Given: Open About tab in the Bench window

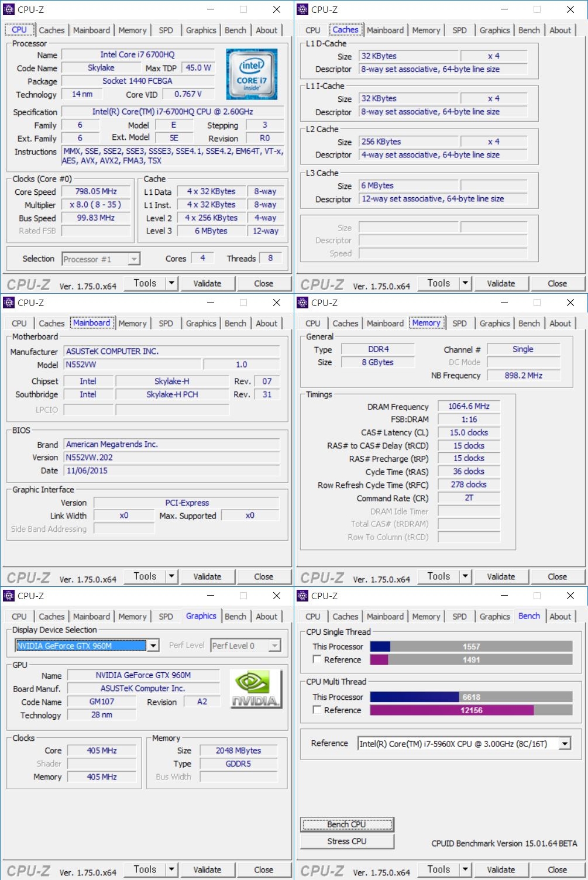Looking at the screenshot, I should point(560,617).
